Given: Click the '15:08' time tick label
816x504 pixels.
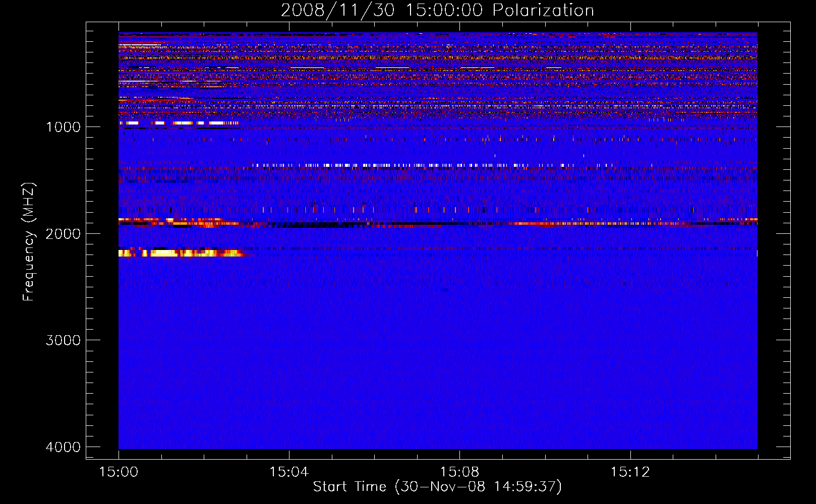Looking at the screenshot, I should (459, 472).
